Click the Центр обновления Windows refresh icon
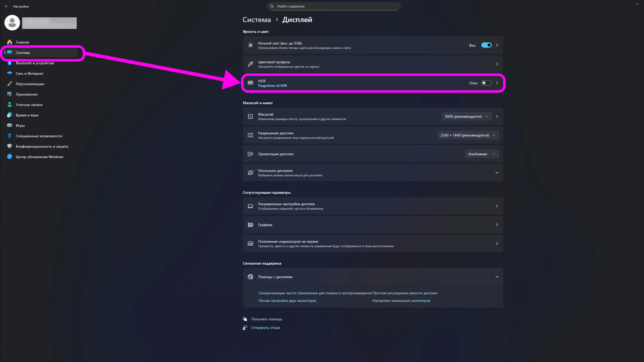Image resolution: width=644 pixels, height=362 pixels. click(10, 157)
